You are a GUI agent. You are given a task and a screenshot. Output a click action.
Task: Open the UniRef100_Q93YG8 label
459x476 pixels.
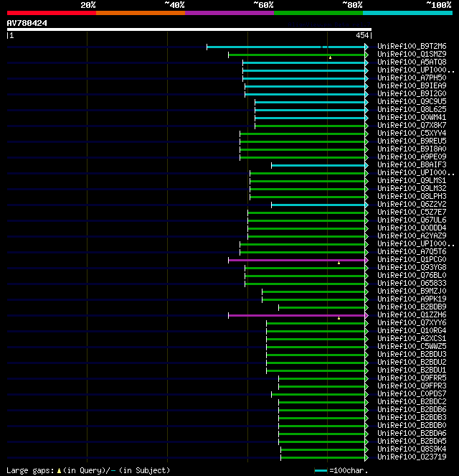click(412, 267)
